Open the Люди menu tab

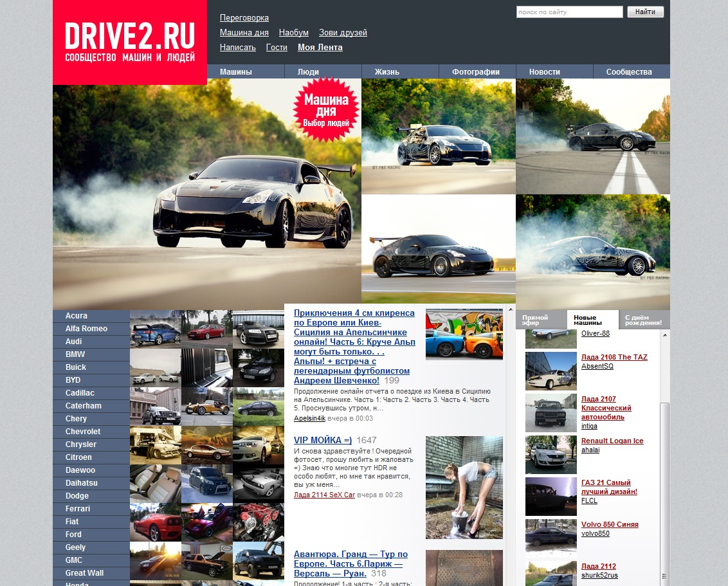323,71
